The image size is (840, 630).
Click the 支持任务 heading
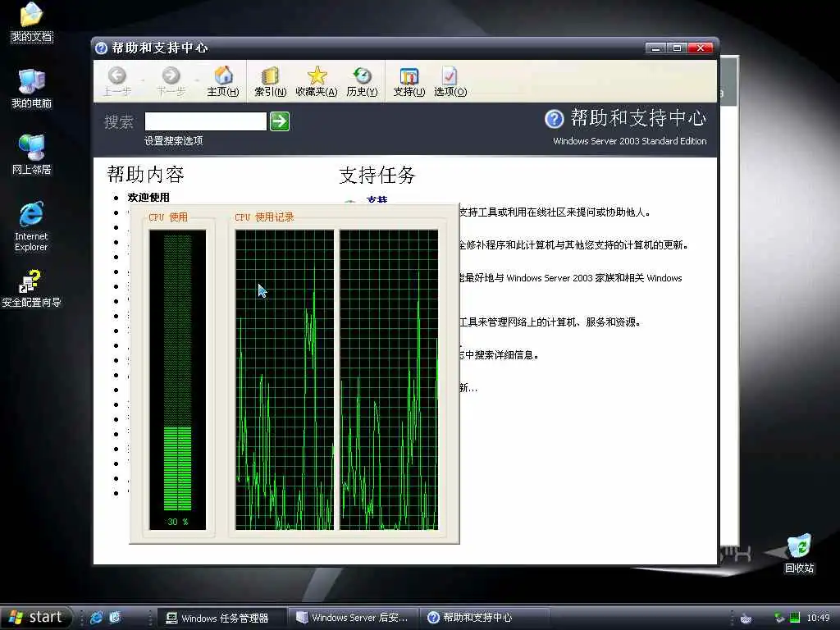(377, 176)
